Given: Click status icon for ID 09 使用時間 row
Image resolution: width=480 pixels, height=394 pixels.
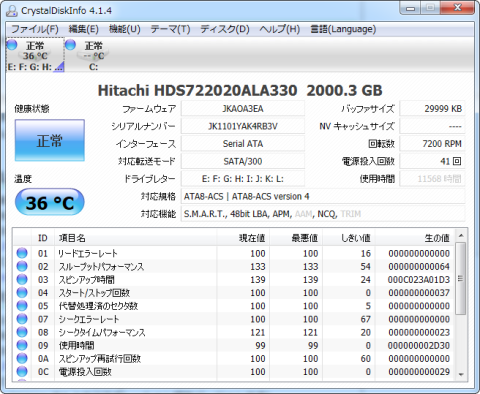Looking at the screenshot, I should pos(22,345).
